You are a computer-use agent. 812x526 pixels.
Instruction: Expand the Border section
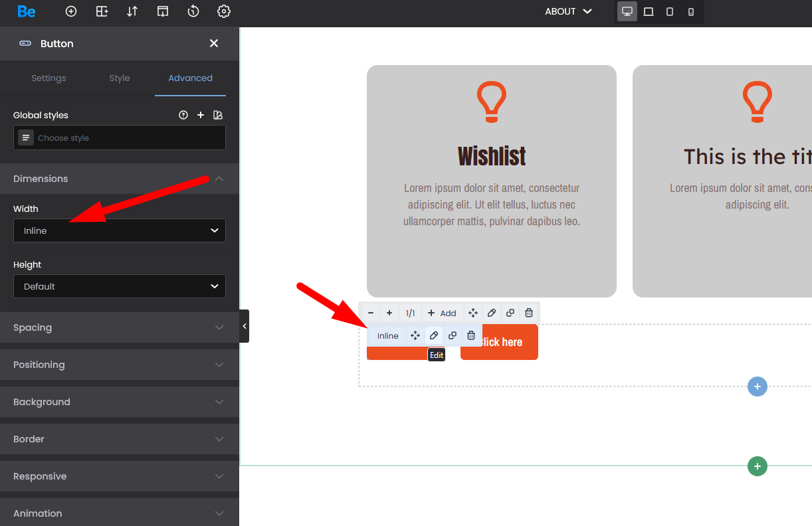pos(120,439)
